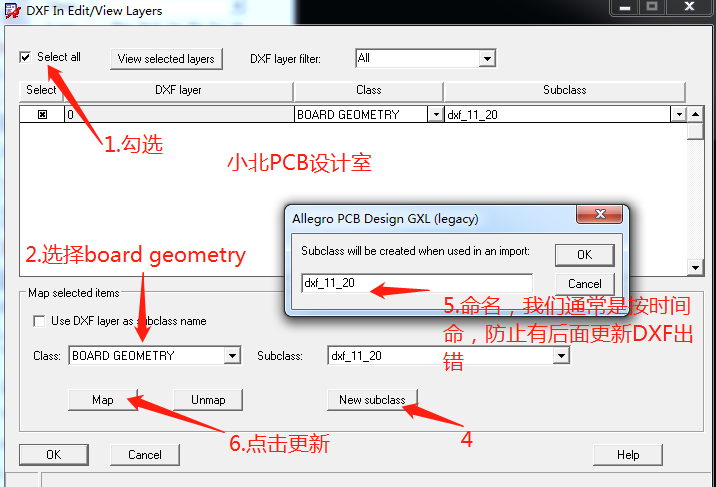Open Subclass dropdown in layer 0 row

pos(679,114)
